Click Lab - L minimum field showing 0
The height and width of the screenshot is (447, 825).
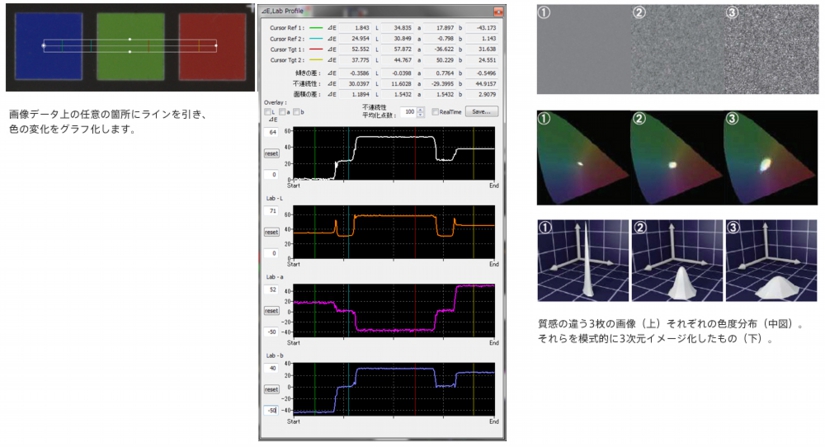pyautogui.click(x=271, y=253)
